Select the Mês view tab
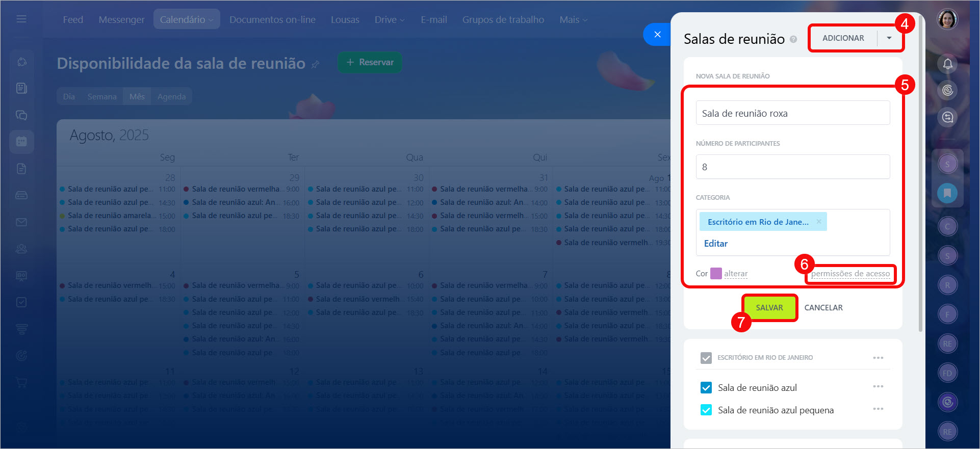This screenshot has width=980, height=449. pyautogui.click(x=137, y=96)
